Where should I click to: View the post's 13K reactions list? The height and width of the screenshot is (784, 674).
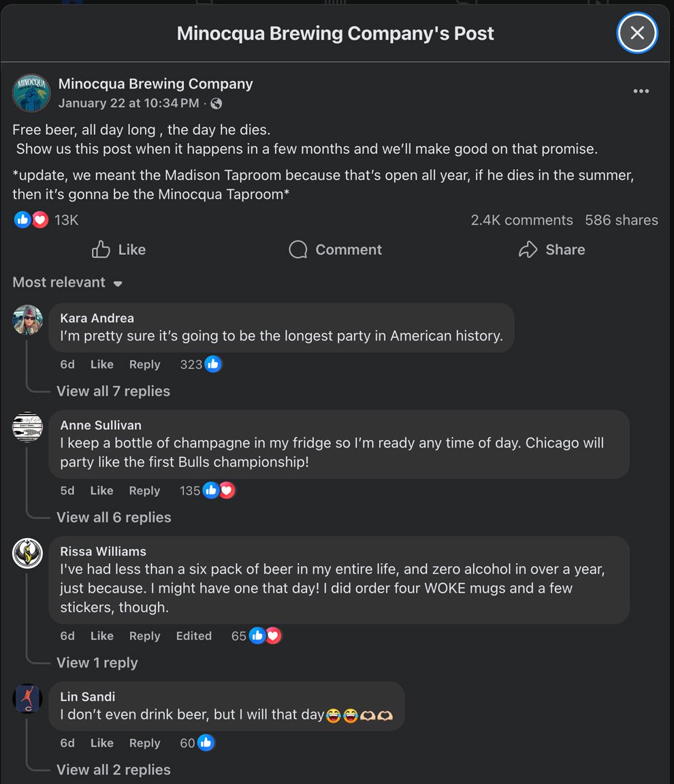66,220
